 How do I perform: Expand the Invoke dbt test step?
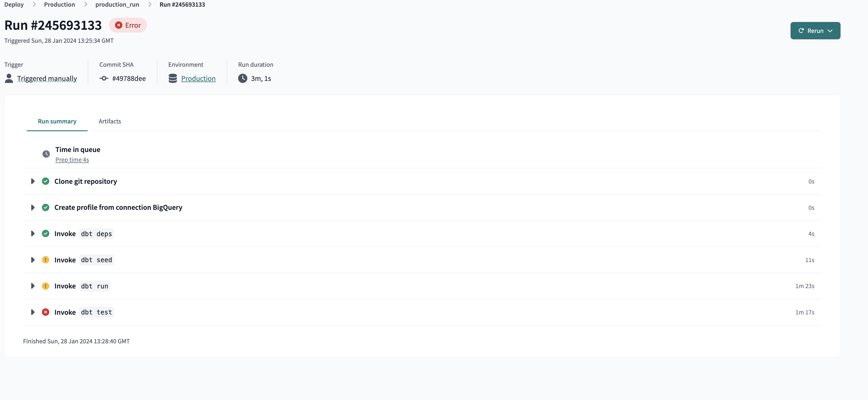tap(33, 312)
